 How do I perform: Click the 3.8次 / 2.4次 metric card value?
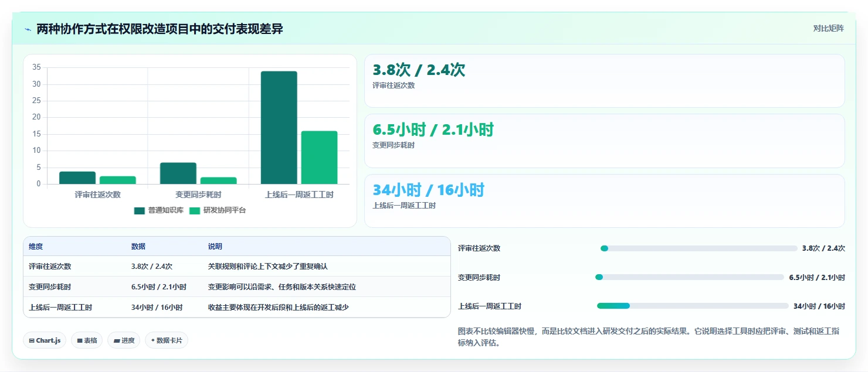click(419, 70)
